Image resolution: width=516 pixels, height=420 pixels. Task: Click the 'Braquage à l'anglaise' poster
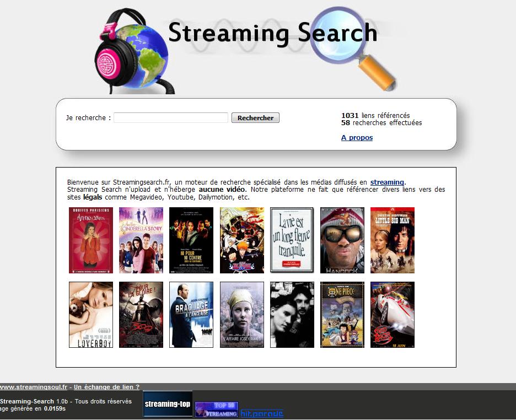coord(191,315)
